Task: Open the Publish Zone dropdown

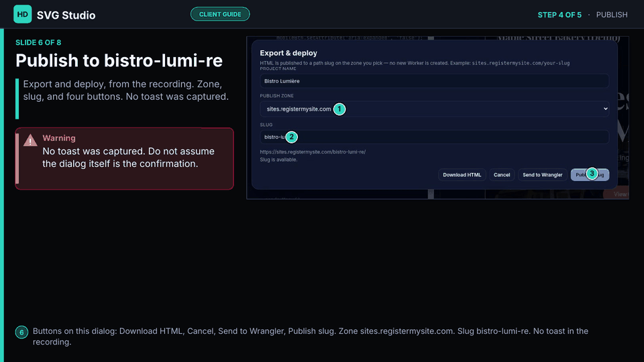Action: [x=434, y=109]
